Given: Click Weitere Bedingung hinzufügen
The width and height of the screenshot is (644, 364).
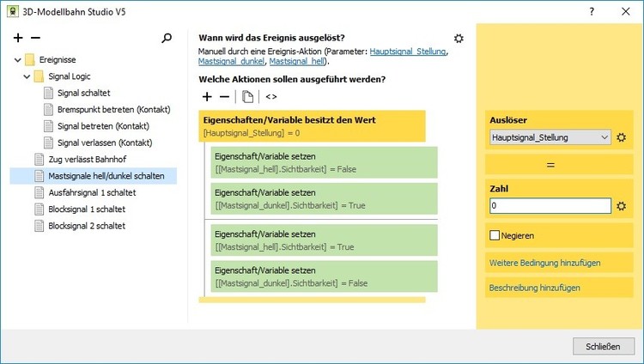Looking at the screenshot, I should pyautogui.click(x=544, y=263).
